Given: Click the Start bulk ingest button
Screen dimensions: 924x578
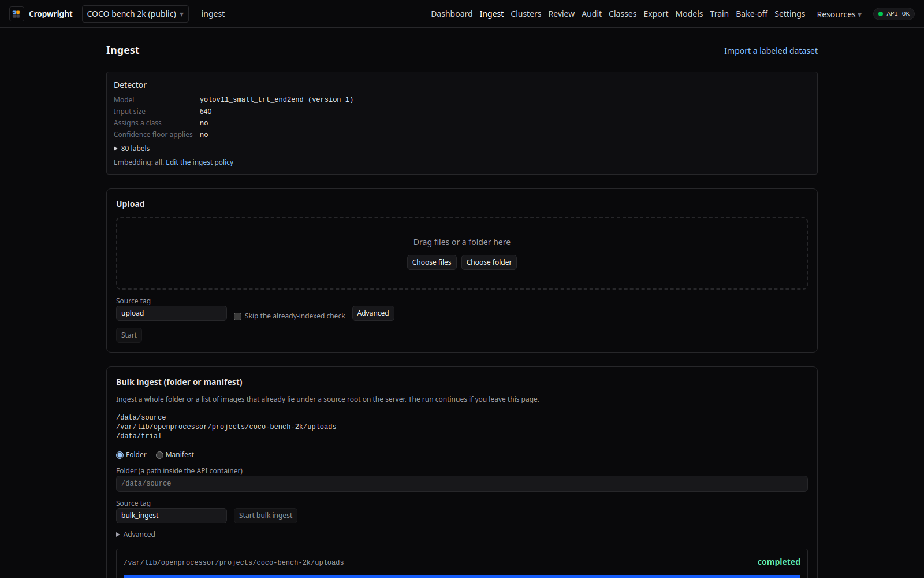Looking at the screenshot, I should [266, 516].
